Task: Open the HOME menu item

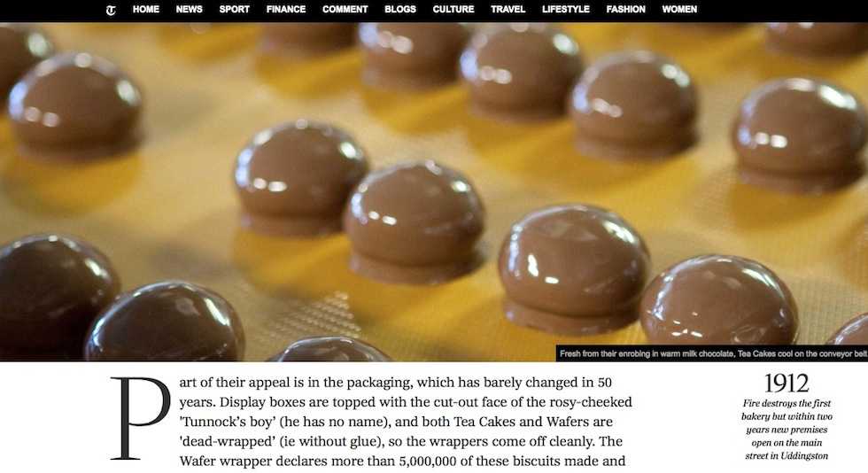Action: tap(146, 10)
